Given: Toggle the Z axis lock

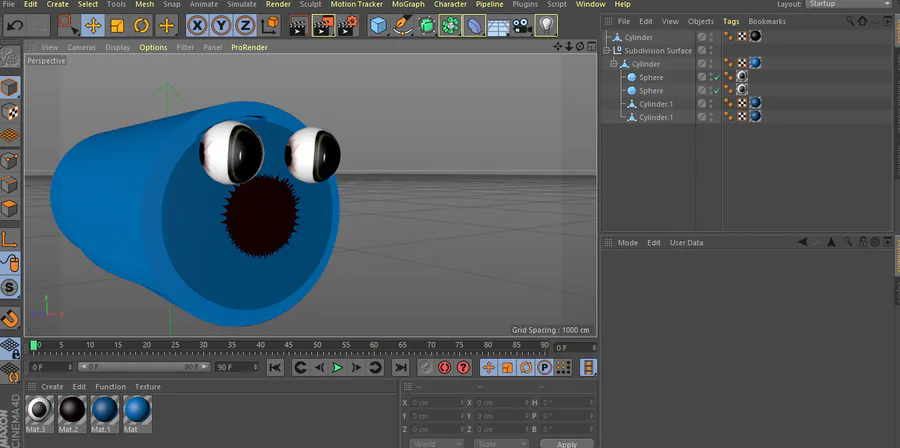Looking at the screenshot, I should 245,25.
